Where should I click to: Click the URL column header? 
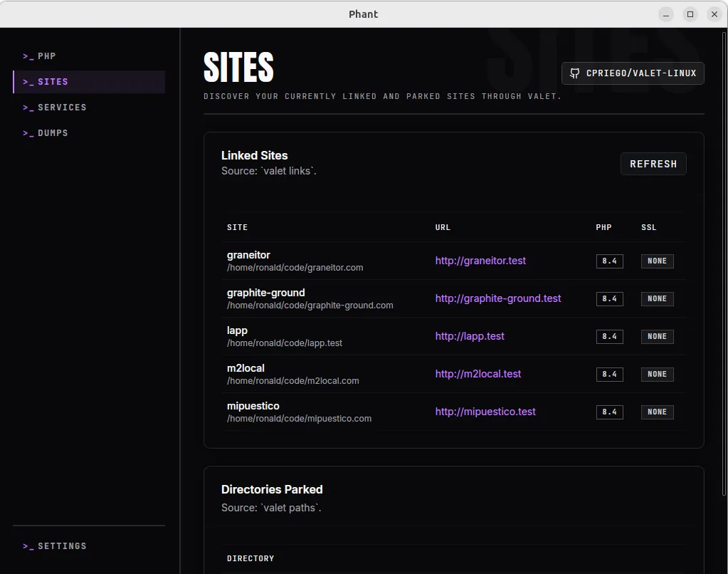click(x=443, y=227)
